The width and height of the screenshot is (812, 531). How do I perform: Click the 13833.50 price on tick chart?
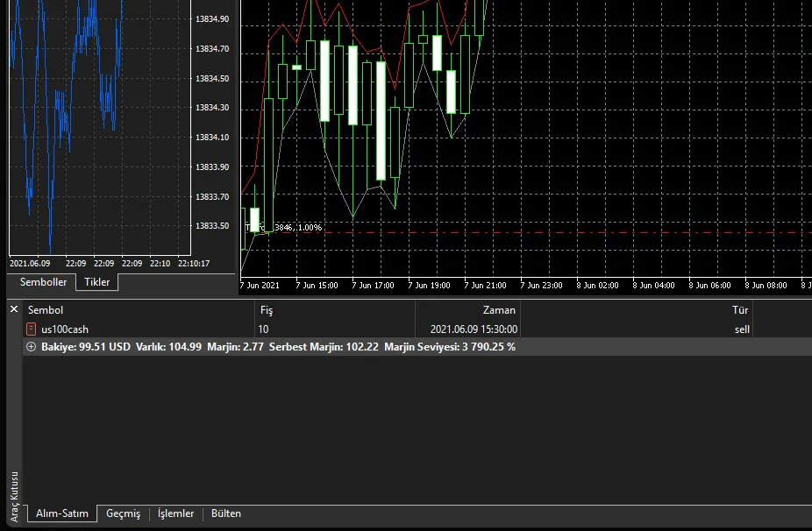tap(212, 226)
